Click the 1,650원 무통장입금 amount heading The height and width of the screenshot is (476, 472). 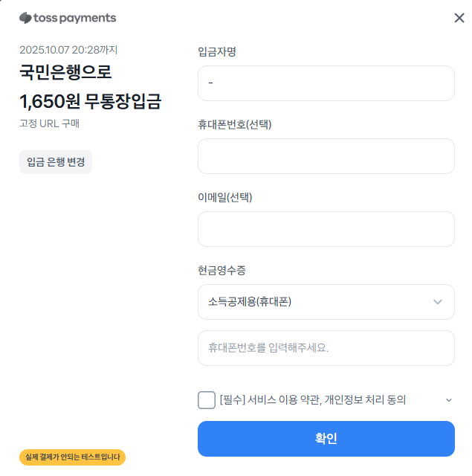click(x=90, y=101)
